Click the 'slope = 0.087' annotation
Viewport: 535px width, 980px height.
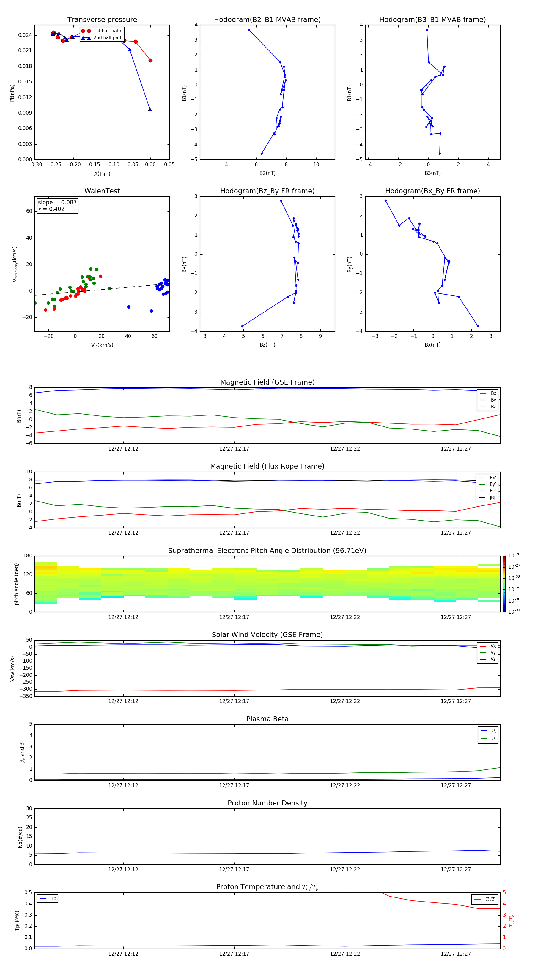pos(57,203)
